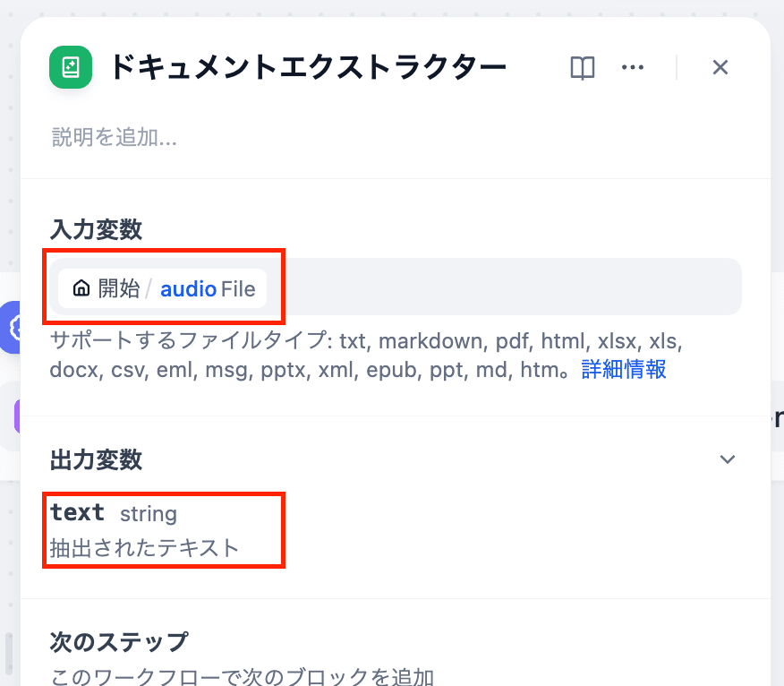Select the blue node icon behind the panel
Viewport: 784px width, 686px height.
(x=13, y=328)
